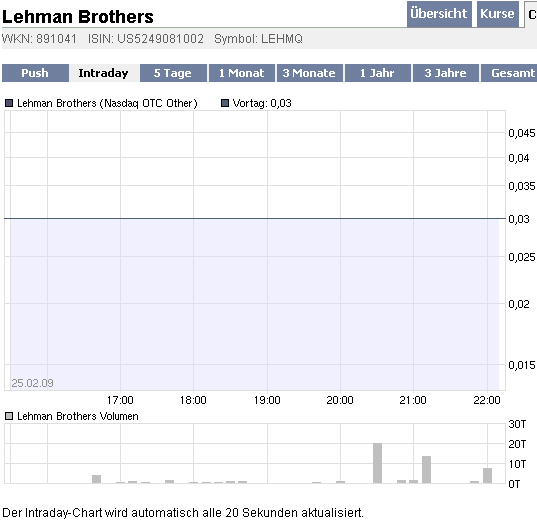Click the tallest 20T volume bar
The image size is (537, 523).
(377, 463)
